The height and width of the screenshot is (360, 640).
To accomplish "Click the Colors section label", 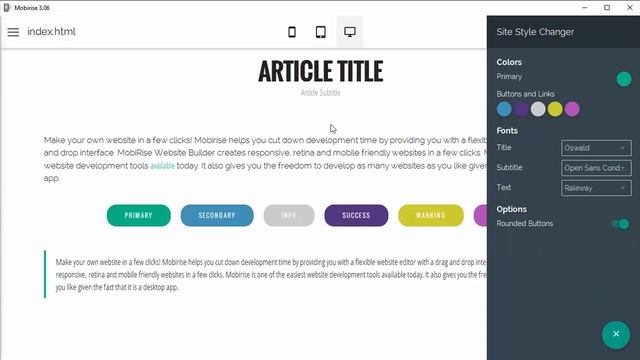I will [509, 62].
